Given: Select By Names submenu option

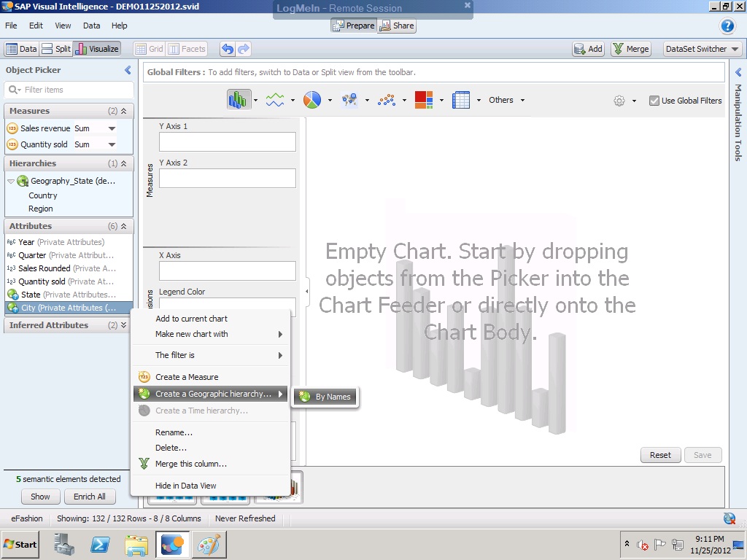Looking at the screenshot, I should point(326,397).
